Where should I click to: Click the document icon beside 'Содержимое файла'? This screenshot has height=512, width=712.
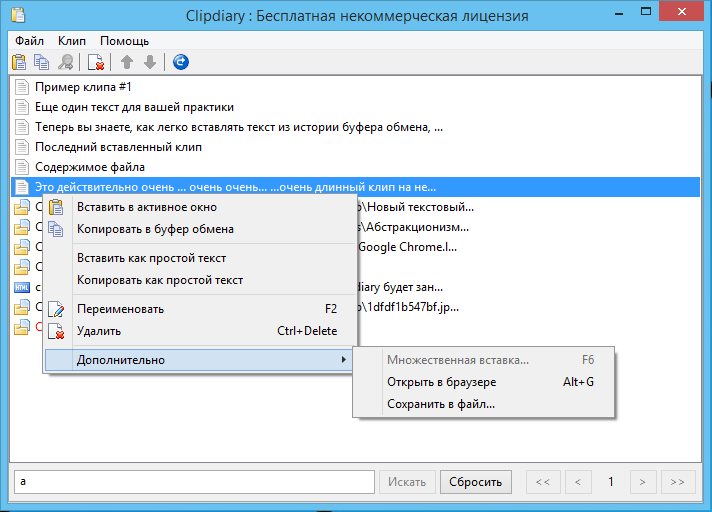click(22, 167)
